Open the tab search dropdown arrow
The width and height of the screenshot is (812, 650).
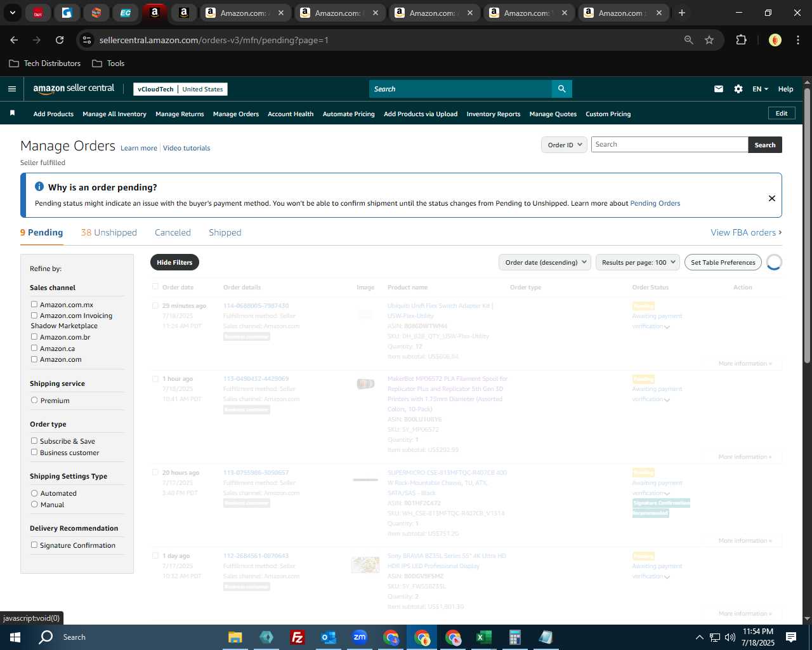[12, 13]
